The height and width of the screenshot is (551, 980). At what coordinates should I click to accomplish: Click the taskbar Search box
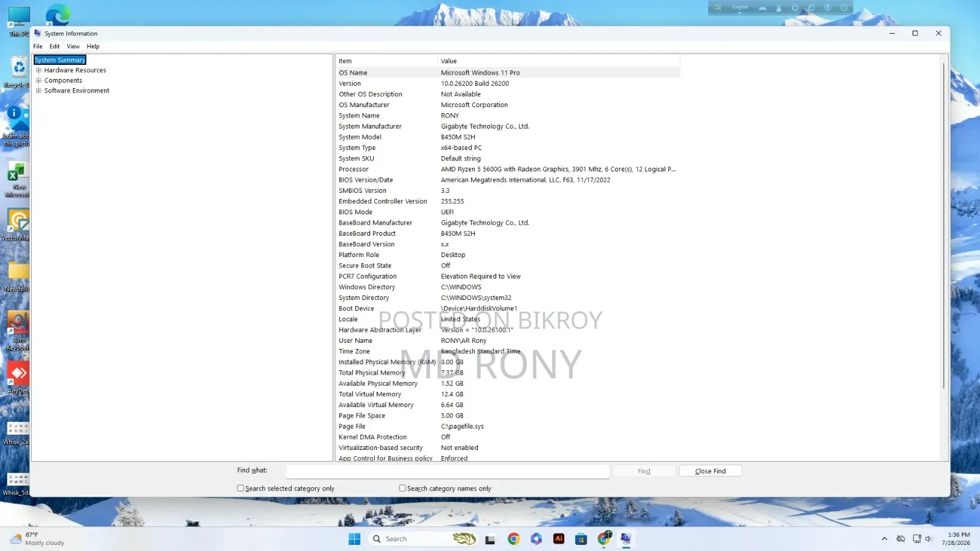423,539
